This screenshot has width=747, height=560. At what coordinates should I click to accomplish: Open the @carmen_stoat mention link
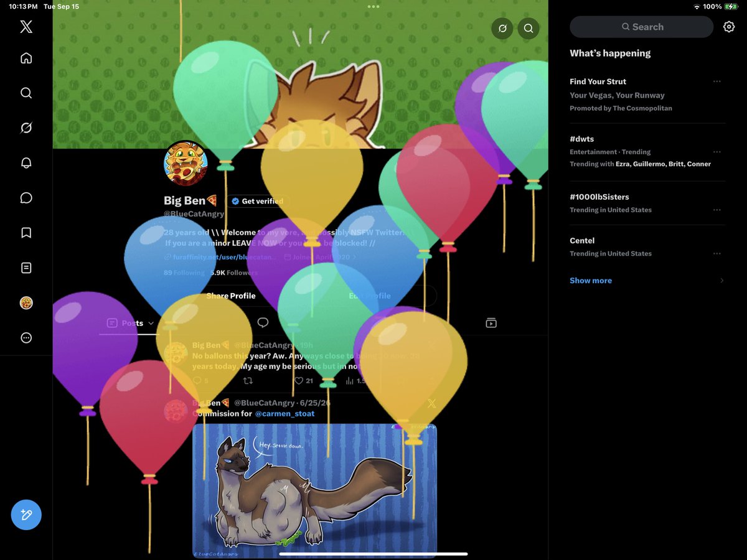(x=284, y=413)
